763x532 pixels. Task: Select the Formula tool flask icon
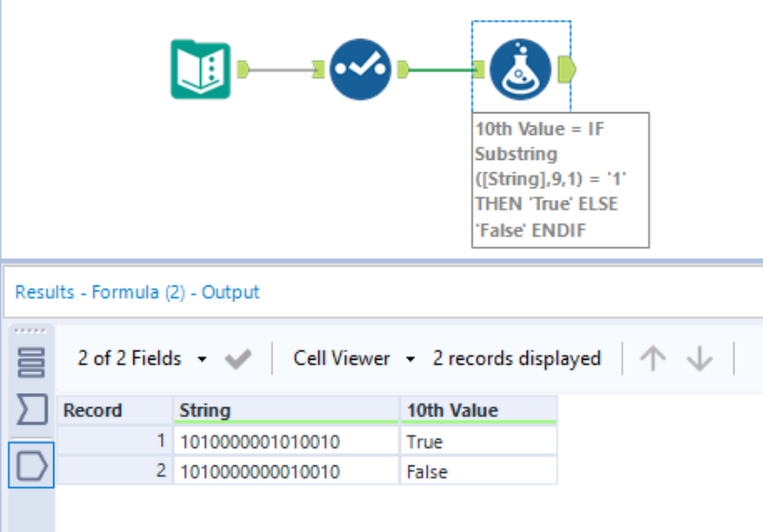point(520,69)
